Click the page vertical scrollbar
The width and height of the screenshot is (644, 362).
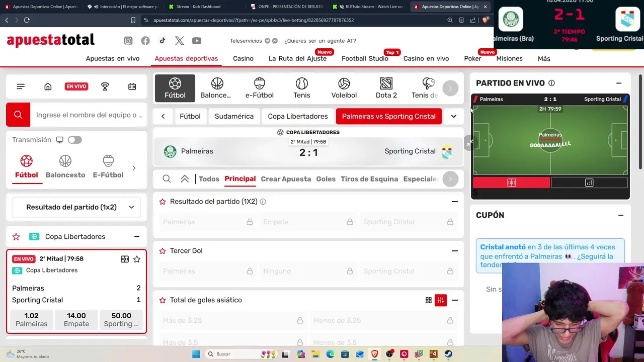640,122
